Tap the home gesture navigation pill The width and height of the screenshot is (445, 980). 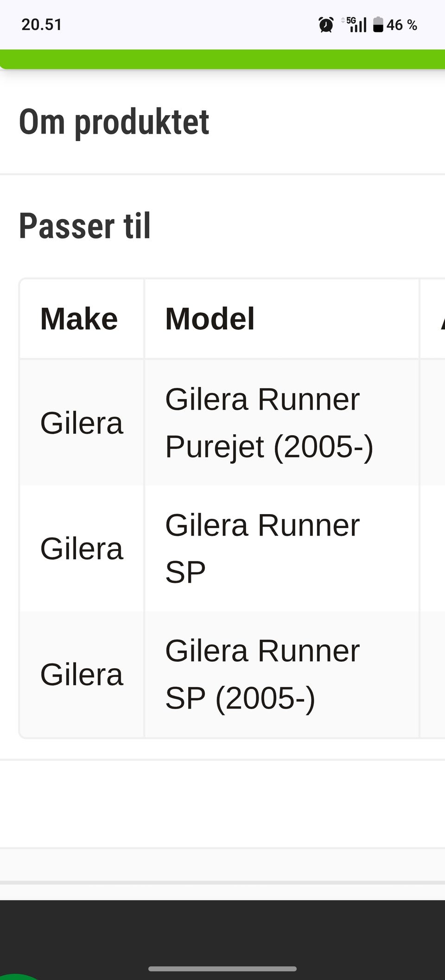222,969
